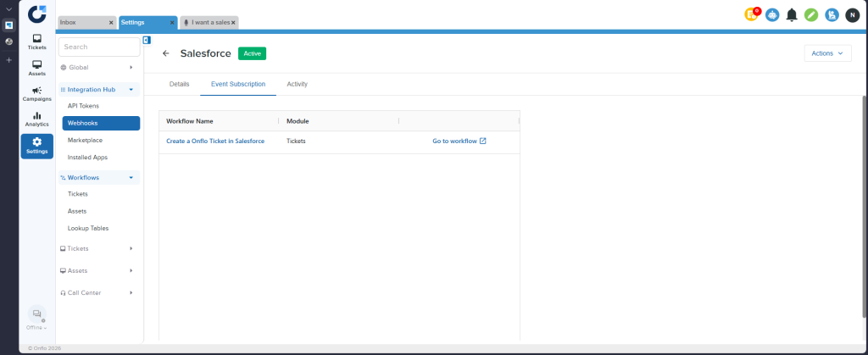
Task: Close the 'I want a sales' tab
Action: point(233,23)
